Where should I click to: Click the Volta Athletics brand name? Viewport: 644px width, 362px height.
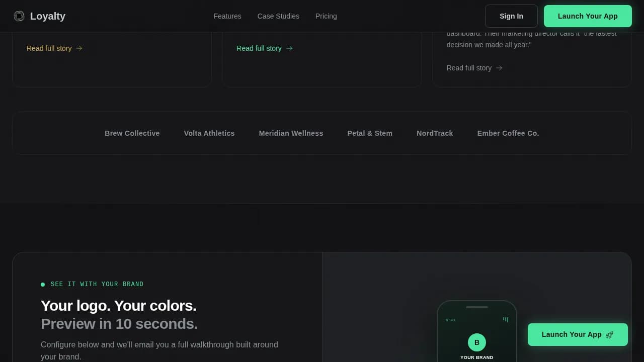point(209,133)
